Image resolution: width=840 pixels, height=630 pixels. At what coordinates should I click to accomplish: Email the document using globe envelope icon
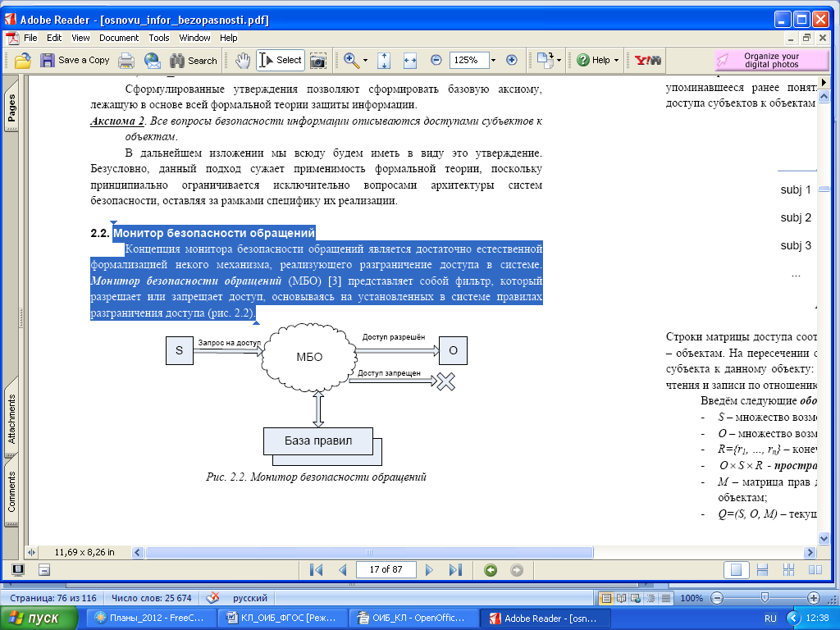tap(153, 61)
